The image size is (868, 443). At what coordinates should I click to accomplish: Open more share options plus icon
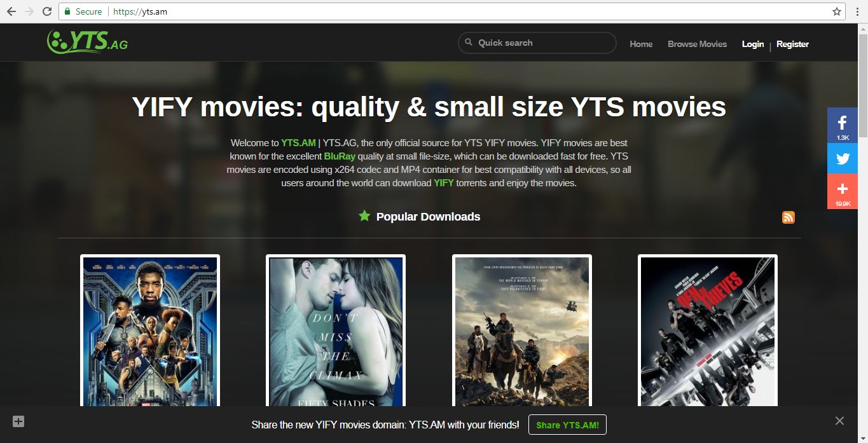pyautogui.click(x=843, y=191)
